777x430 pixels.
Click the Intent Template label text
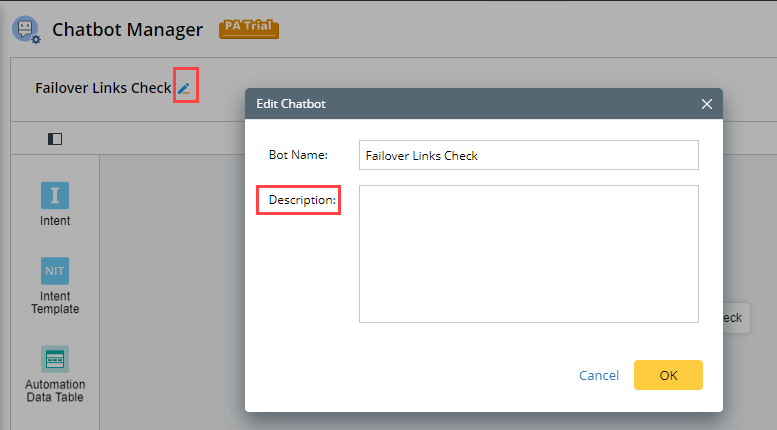55,303
